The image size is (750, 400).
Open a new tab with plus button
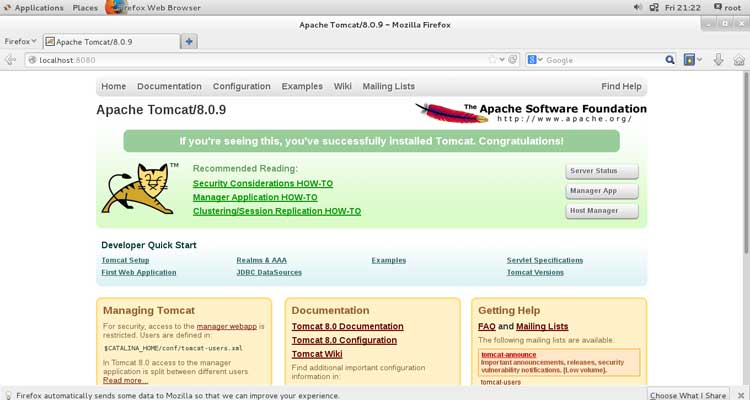click(x=189, y=42)
